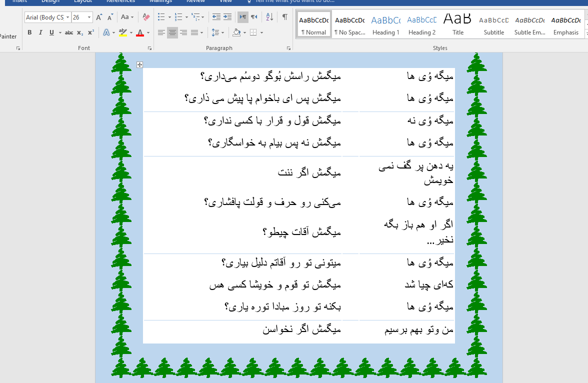Apply the Heading 1 style
Viewport: 588px width, 383px height.
(385, 23)
